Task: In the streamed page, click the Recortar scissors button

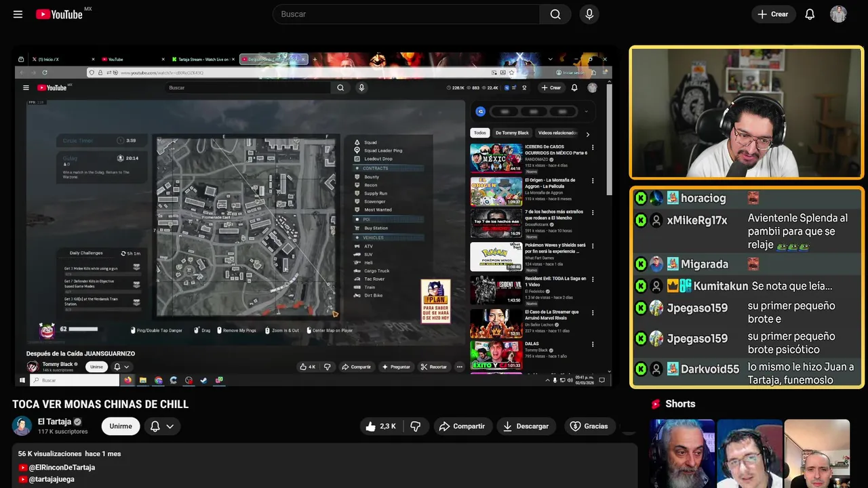Action: 434,367
